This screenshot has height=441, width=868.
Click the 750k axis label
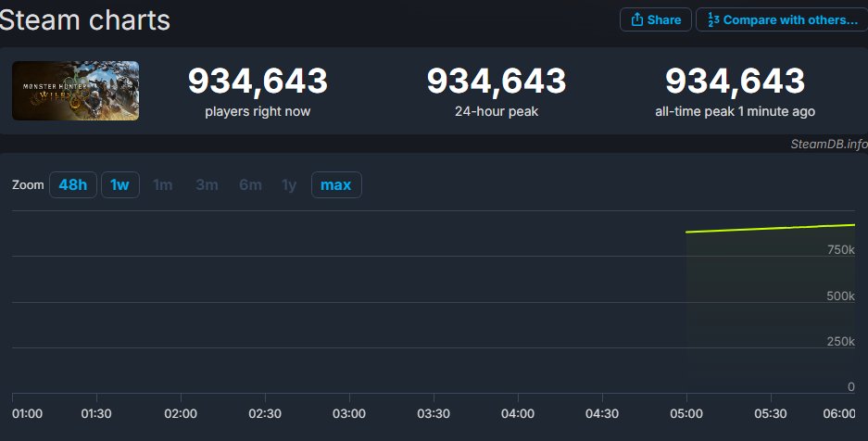pos(841,250)
